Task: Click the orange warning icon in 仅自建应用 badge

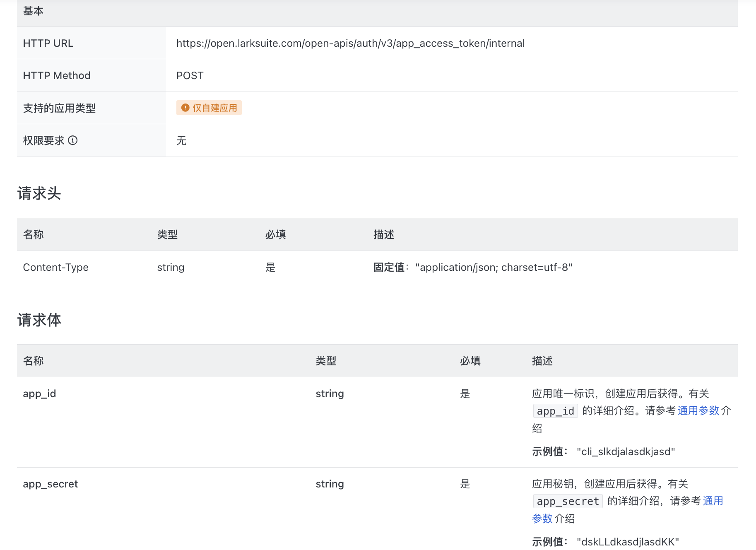Action: (185, 108)
